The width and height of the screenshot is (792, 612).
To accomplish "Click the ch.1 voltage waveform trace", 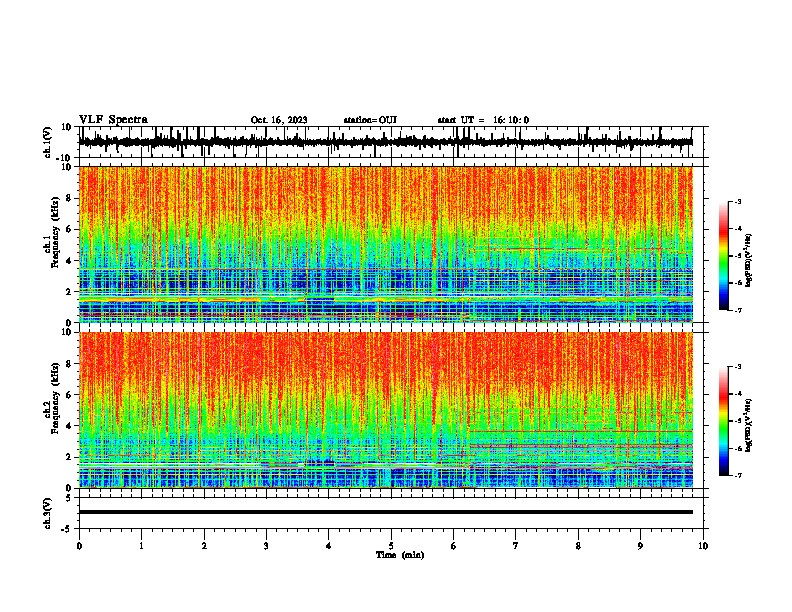I will click(385, 142).
